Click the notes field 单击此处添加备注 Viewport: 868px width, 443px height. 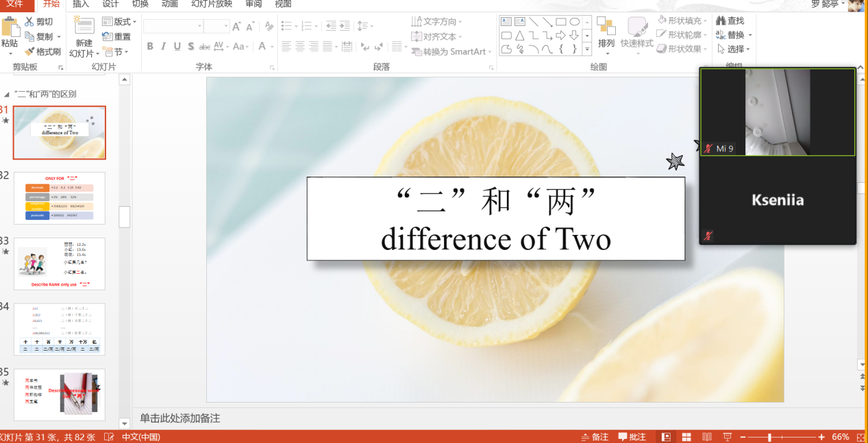click(x=180, y=418)
